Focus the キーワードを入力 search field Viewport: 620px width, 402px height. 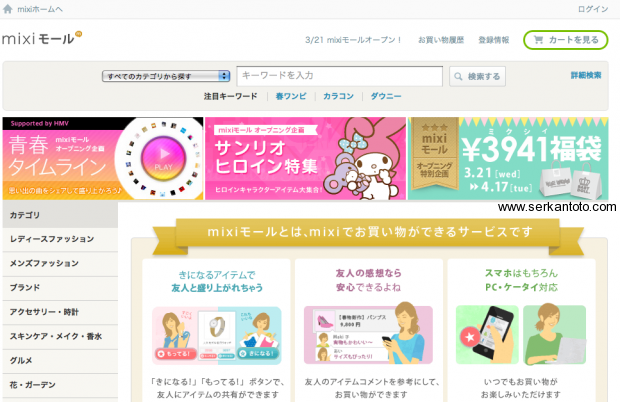340,76
